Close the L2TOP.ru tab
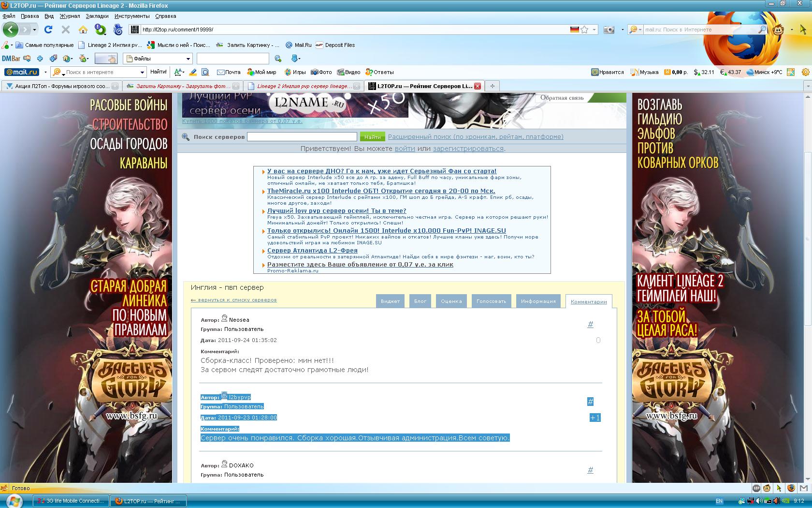Screen dimensions: 812x508 pos(478,86)
